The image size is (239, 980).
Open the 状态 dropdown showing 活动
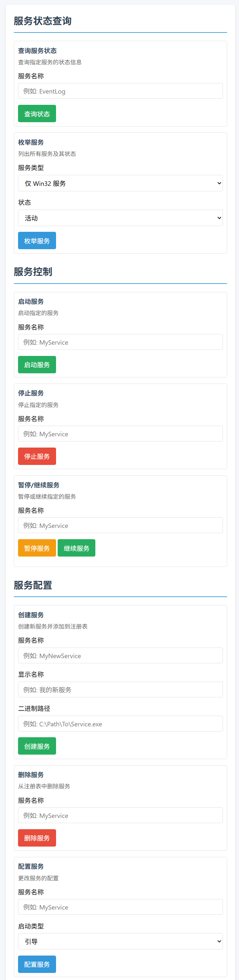tap(120, 218)
